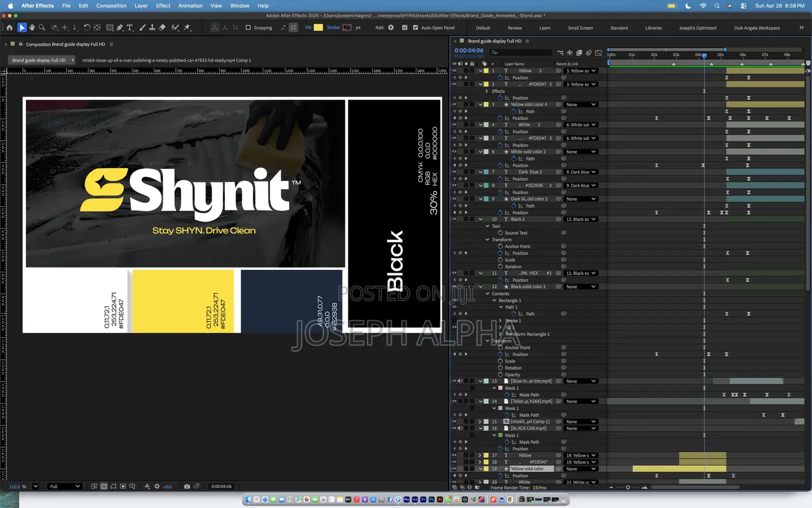Open Spotlight search in the macOS menu bar
Image resolution: width=812 pixels, height=508 pixels.
[x=717, y=6]
